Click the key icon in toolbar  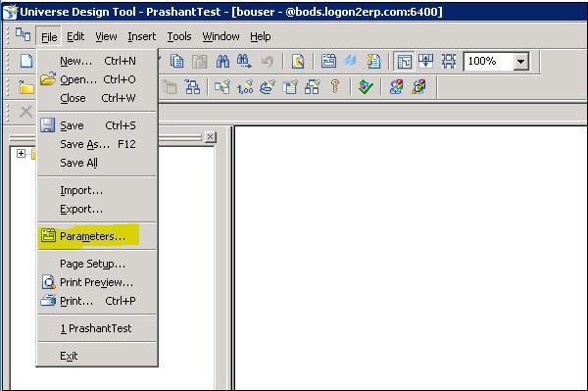pyautogui.click(x=335, y=87)
